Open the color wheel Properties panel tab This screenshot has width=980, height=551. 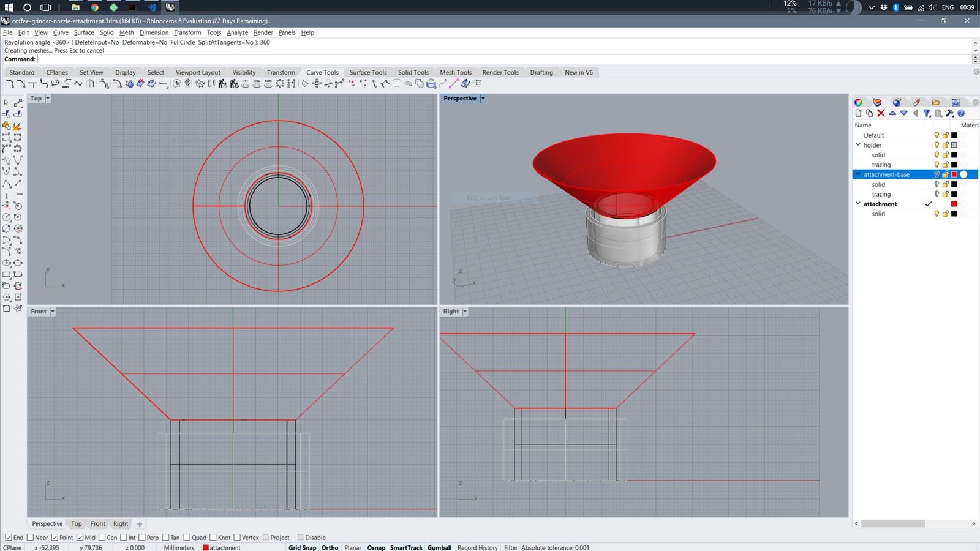tap(858, 102)
